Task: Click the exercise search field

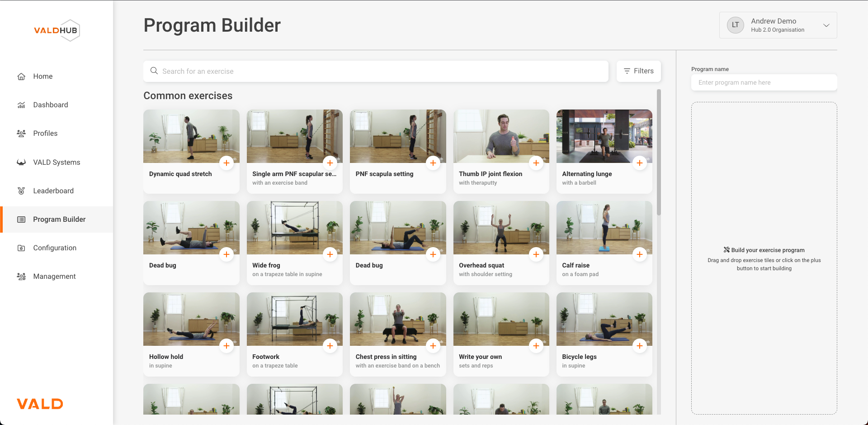Action: (x=376, y=71)
